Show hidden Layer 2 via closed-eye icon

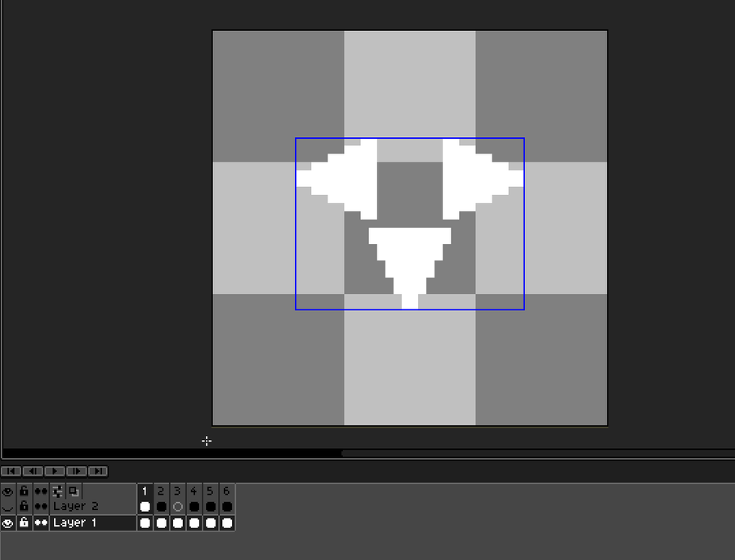(x=8, y=507)
